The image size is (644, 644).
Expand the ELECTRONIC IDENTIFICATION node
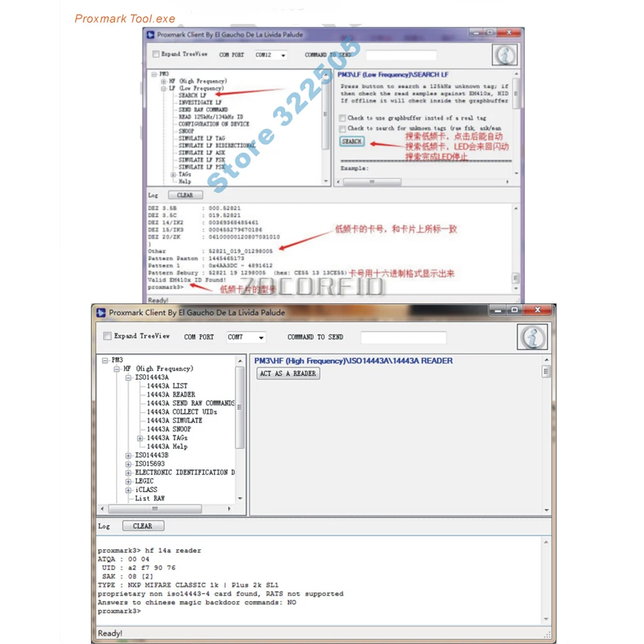129,473
